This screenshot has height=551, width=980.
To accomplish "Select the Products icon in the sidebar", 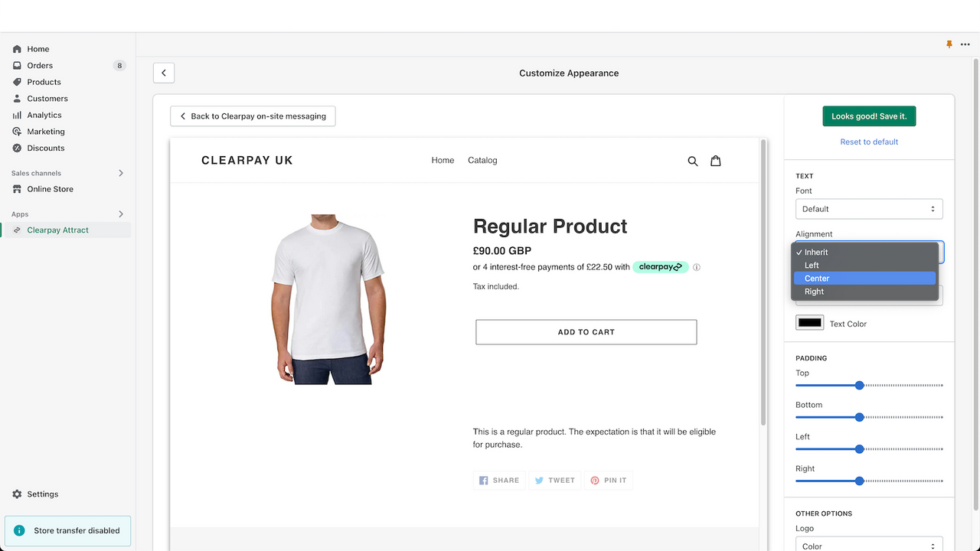I will coord(17,82).
